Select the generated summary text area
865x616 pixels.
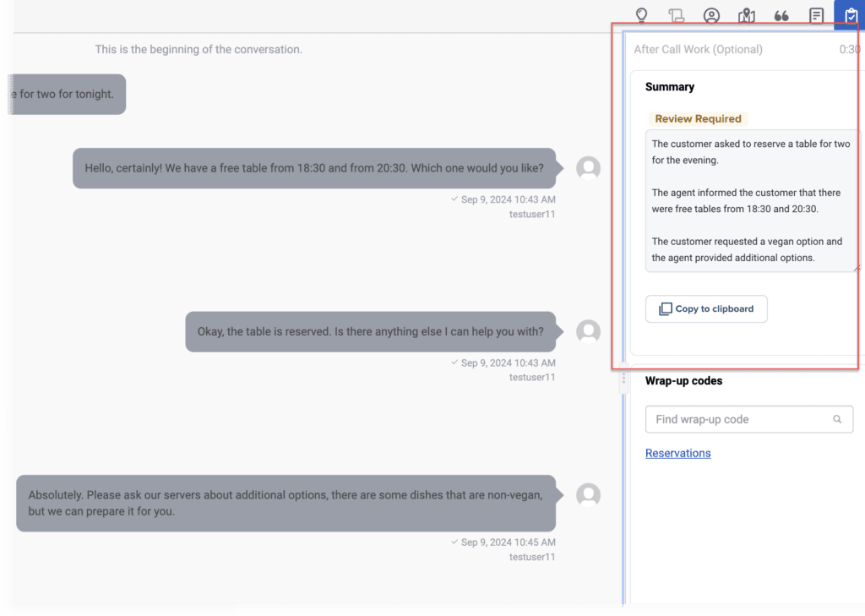click(x=750, y=200)
